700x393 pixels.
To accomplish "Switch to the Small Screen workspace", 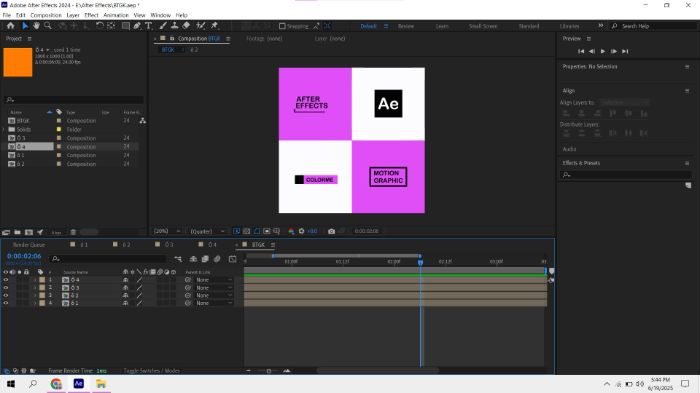I will (x=483, y=26).
